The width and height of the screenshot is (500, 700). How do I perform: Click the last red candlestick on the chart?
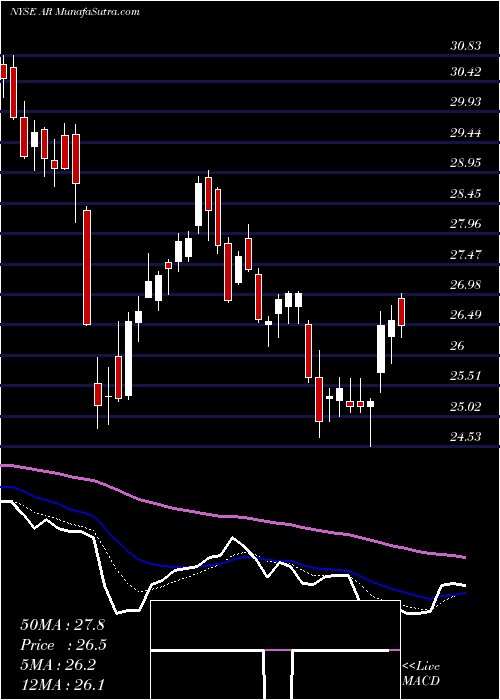401,312
